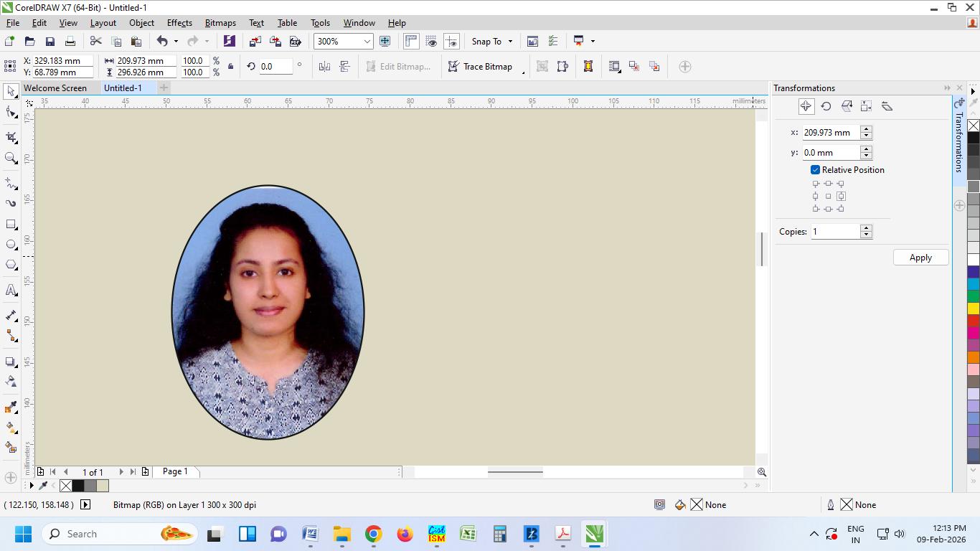Select the No Color swatch in palette
This screenshot has height=551, width=980.
point(974,126)
